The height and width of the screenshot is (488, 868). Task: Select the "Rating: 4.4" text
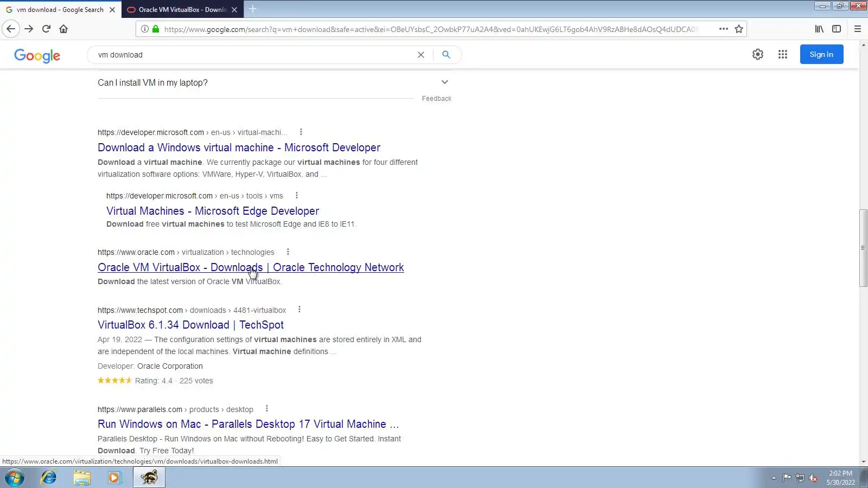tap(154, 381)
